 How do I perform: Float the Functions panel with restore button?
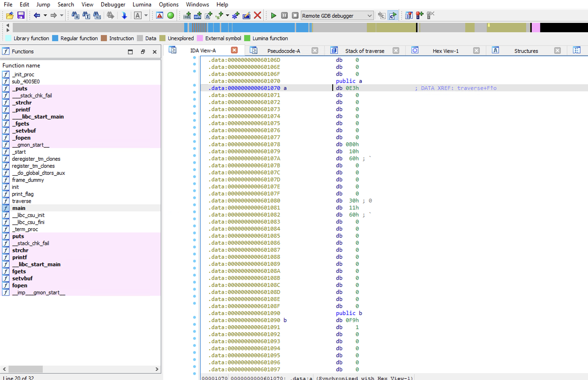pyautogui.click(x=143, y=52)
